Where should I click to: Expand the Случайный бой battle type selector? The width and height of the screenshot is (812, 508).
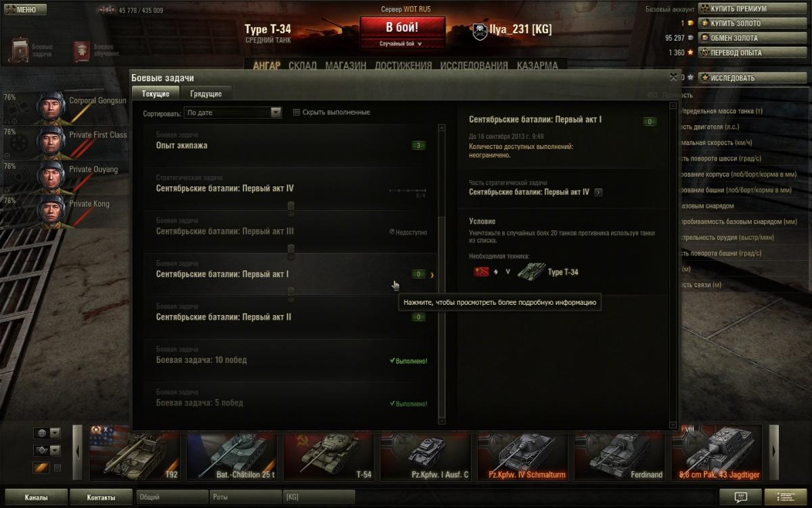pyautogui.click(x=403, y=43)
